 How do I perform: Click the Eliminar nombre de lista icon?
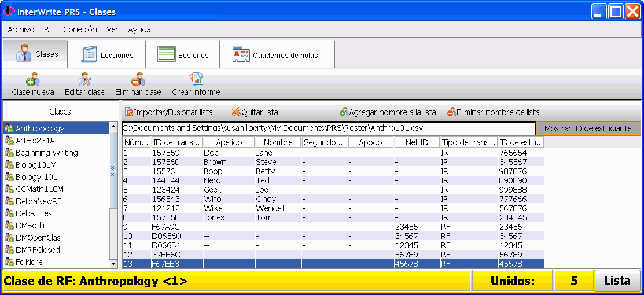[x=452, y=112]
